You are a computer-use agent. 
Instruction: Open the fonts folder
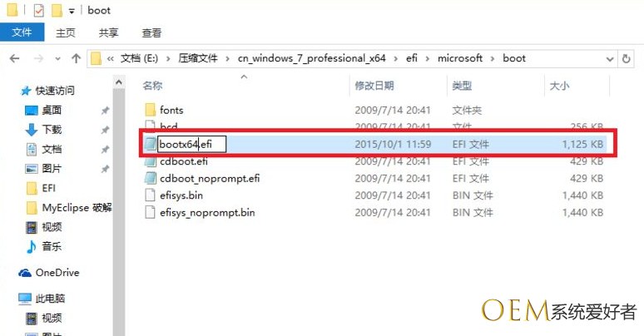pyautogui.click(x=171, y=110)
